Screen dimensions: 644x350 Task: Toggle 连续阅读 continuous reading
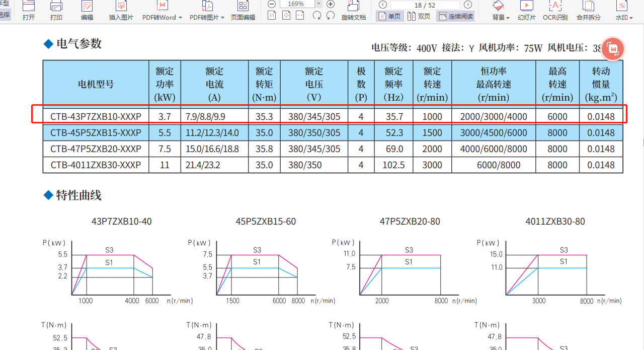(455, 17)
